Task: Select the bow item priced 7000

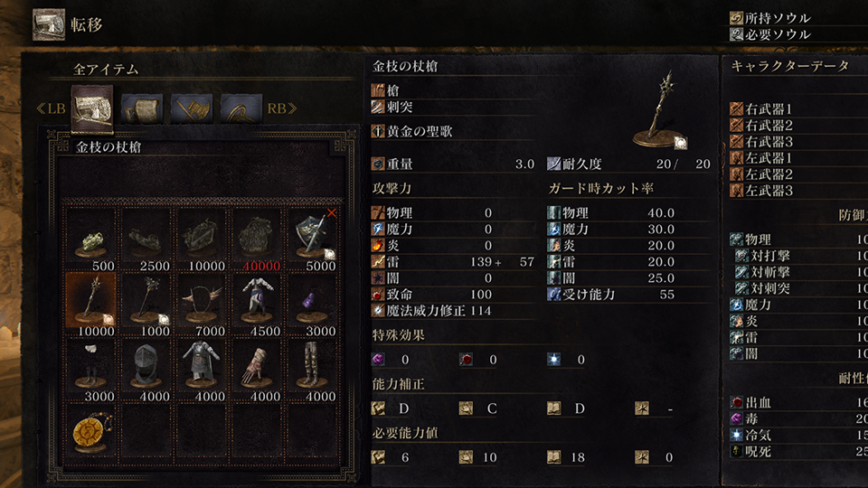Action: click(202, 304)
